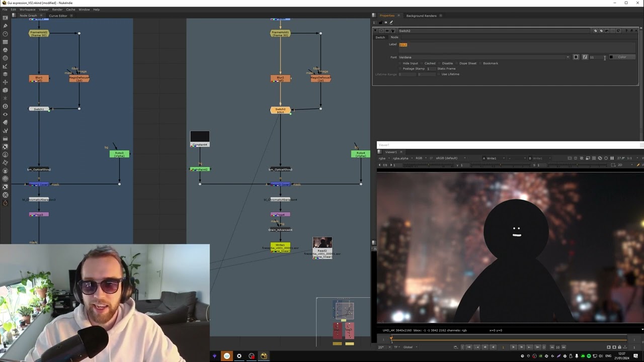The width and height of the screenshot is (644, 362).
Task: Open the Render menu
Action: coord(57,10)
